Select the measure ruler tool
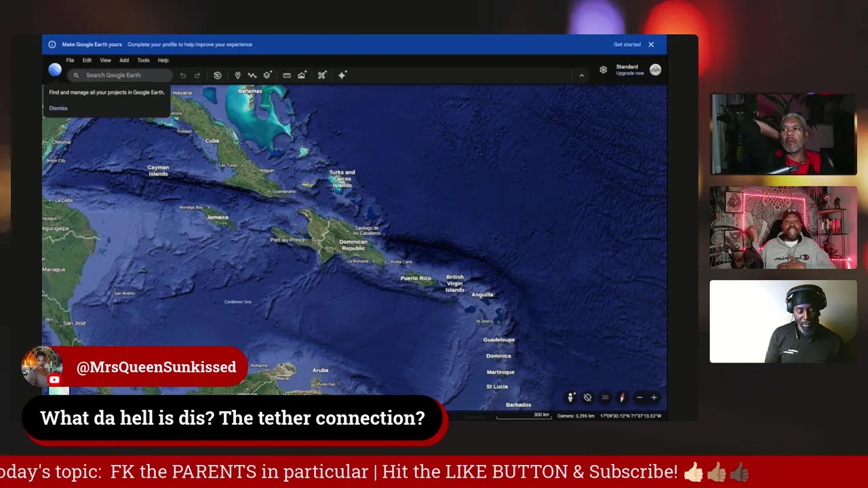Viewport: 868px width, 488px height. point(287,75)
